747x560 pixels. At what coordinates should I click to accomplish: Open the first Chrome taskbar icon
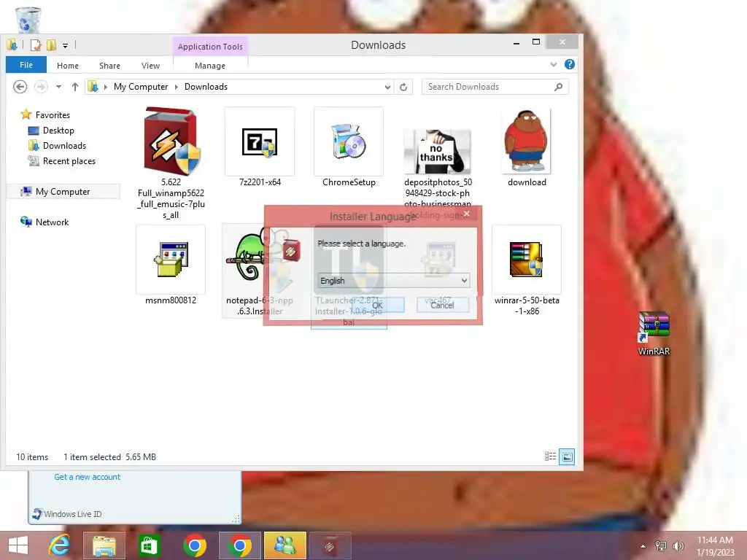(x=195, y=545)
